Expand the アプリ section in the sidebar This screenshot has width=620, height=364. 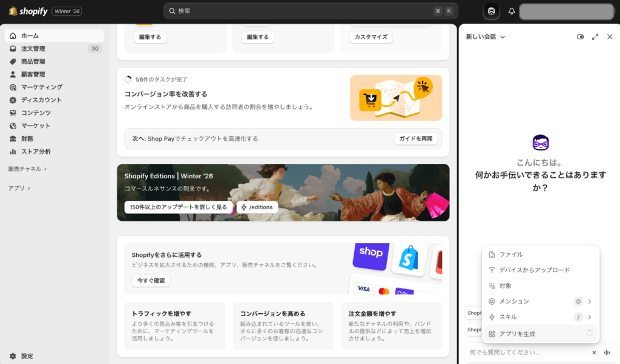(x=19, y=188)
